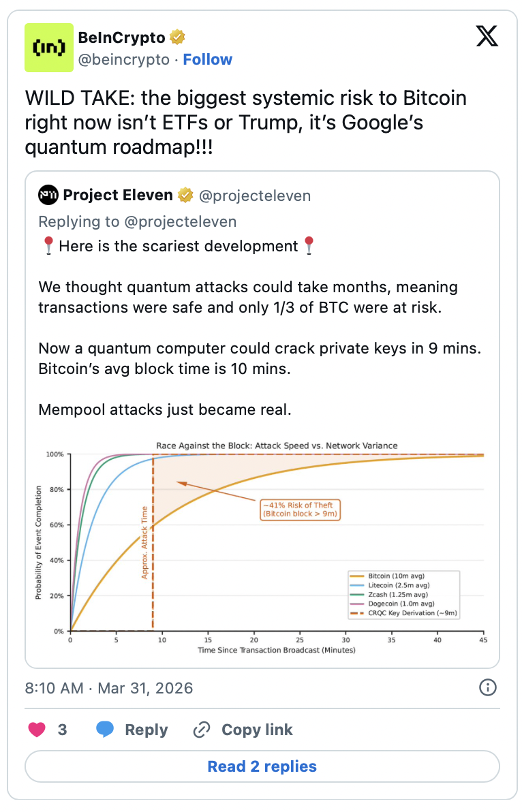Click the @projecteleven handle in quoted tweet

click(x=254, y=196)
